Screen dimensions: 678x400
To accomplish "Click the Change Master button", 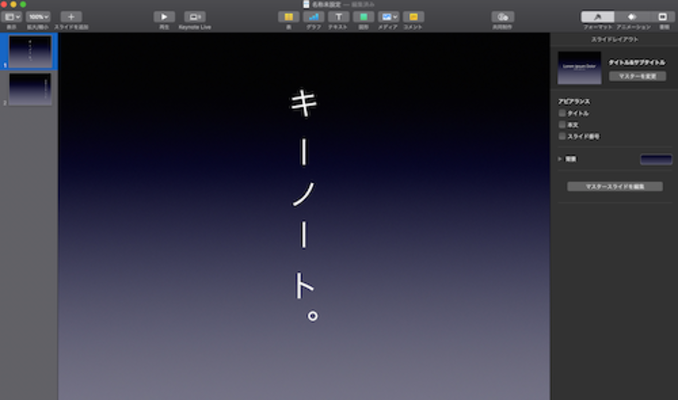I will (x=637, y=76).
